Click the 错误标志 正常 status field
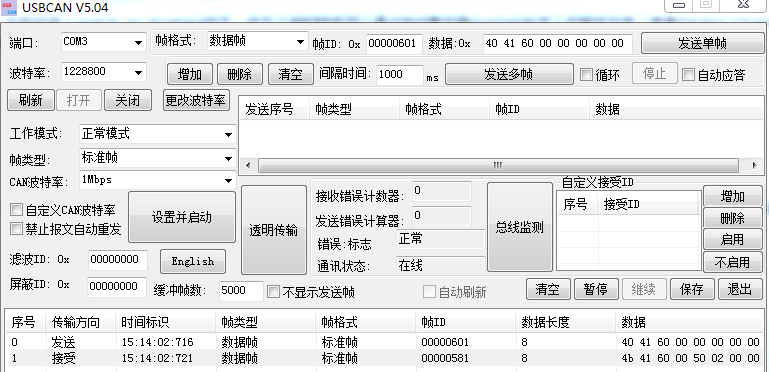769x372 pixels. pos(440,239)
